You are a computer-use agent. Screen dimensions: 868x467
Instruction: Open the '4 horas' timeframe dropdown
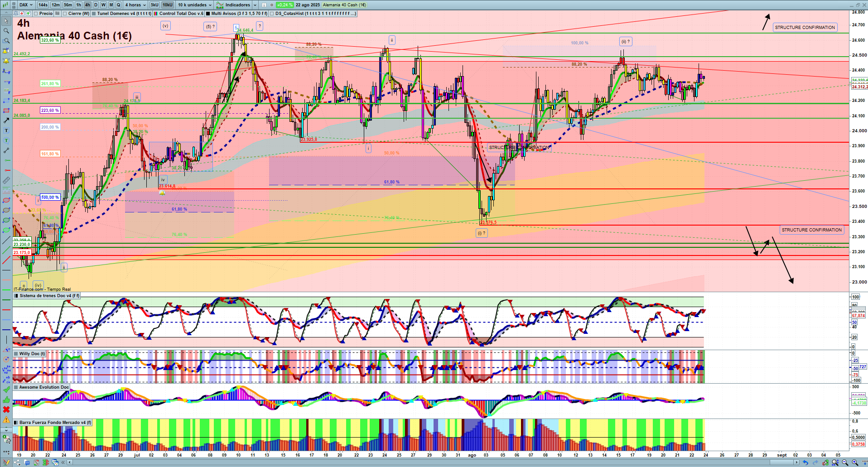[135, 5]
